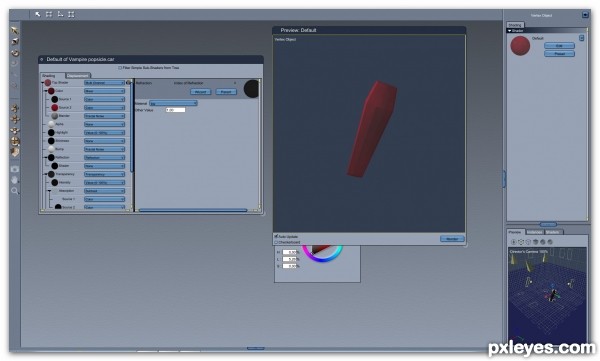Select the Instances tab in lower right panel
Viewport: 600px width, 361px height.
(x=535, y=232)
